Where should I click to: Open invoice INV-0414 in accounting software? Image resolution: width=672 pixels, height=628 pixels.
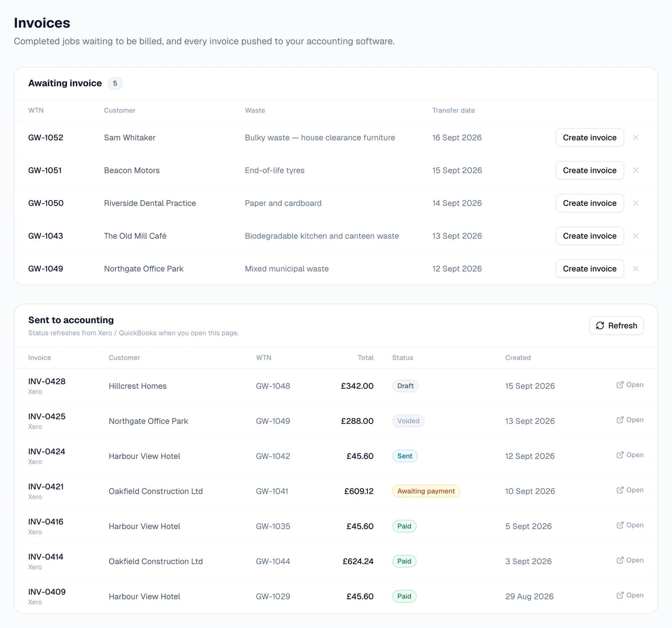(630, 560)
